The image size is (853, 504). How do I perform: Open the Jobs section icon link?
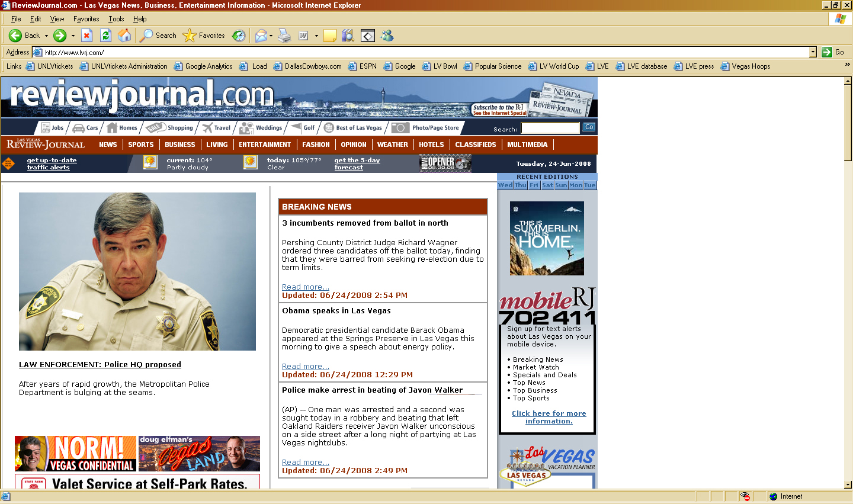52,127
